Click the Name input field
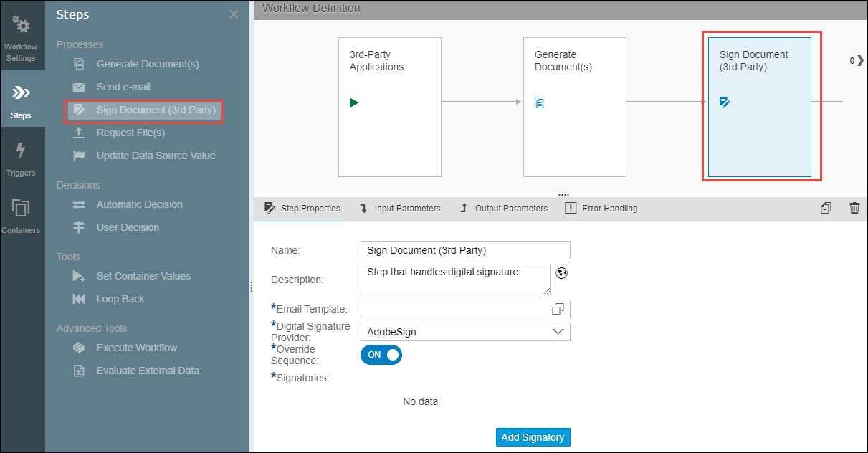This screenshot has width=868, height=453. 465,250
